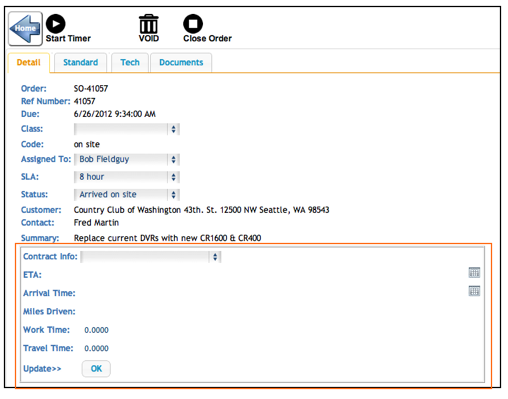Click the Arrival Time label
The image size is (508, 399).
pos(49,293)
